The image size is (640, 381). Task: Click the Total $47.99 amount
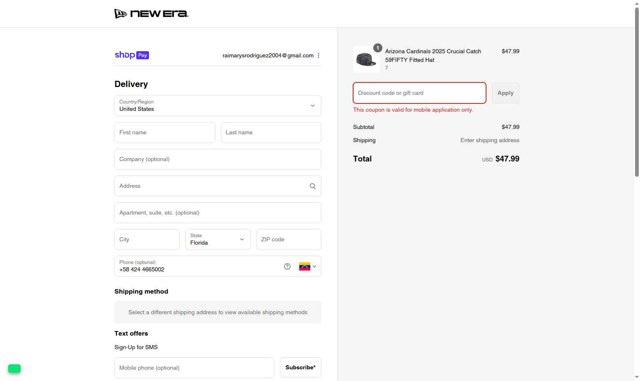pyautogui.click(x=507, y=159)
